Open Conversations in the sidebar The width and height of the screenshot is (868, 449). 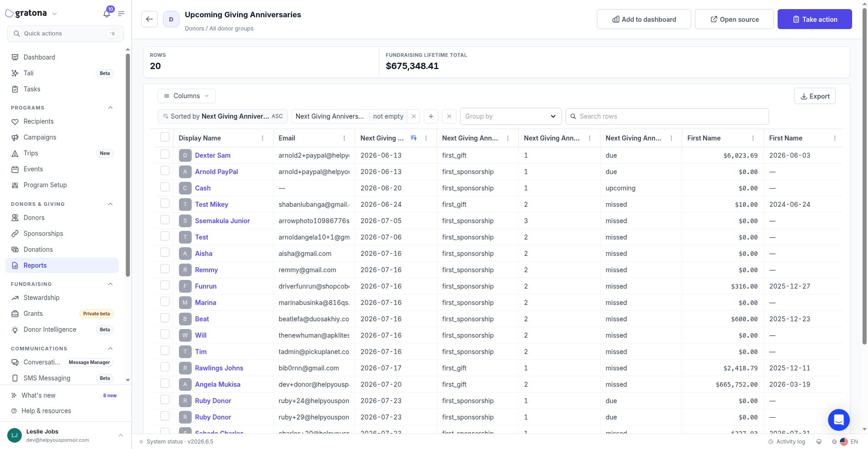tap(62, 362)
